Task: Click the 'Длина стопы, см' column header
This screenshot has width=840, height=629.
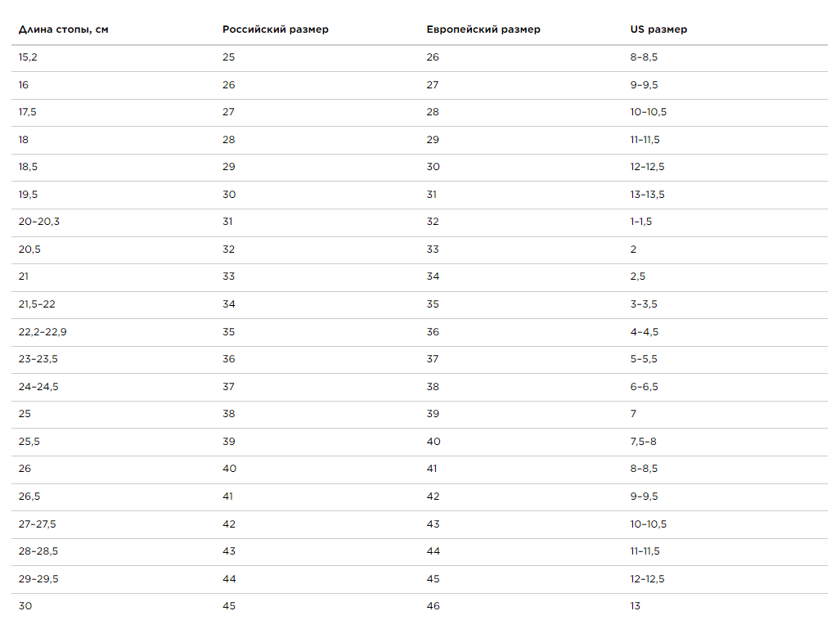Action: (x=63, y=29)
